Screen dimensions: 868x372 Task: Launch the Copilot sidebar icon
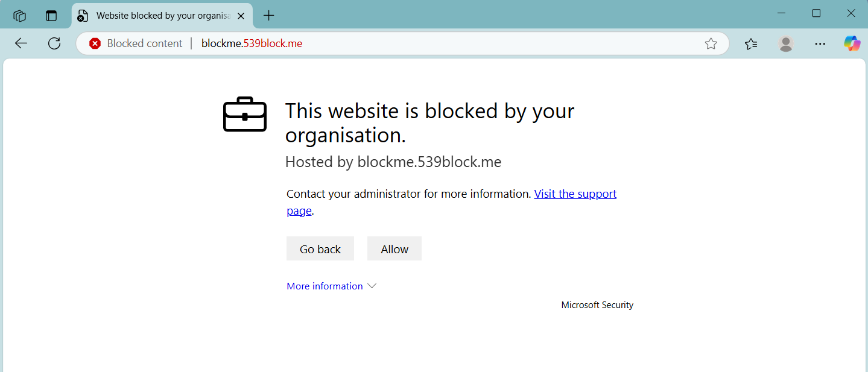click(852, 43)
